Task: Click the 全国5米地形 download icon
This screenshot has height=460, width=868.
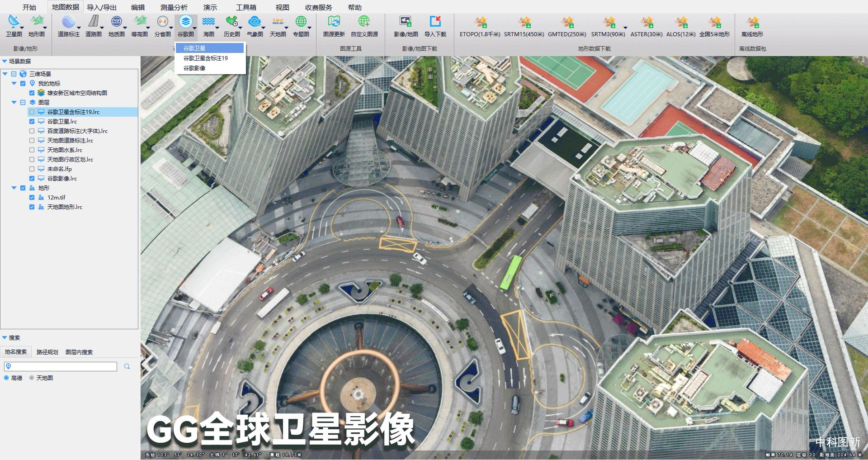Action: [x=714, y=22]
